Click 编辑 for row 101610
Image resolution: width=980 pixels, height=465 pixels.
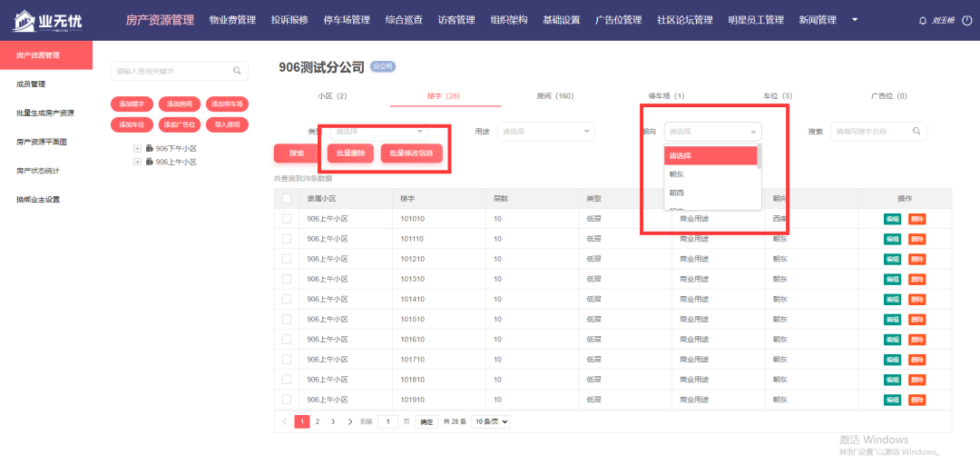[x=893, y=339]
